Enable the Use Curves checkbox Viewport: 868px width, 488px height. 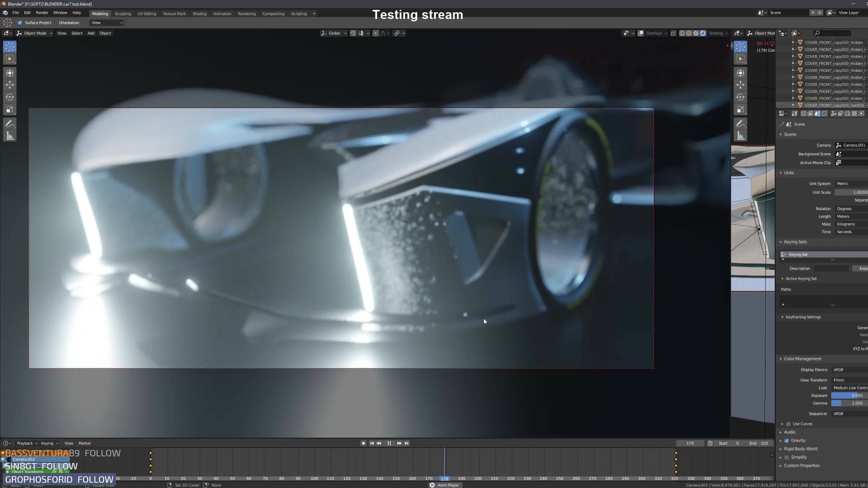click(788, 424)
